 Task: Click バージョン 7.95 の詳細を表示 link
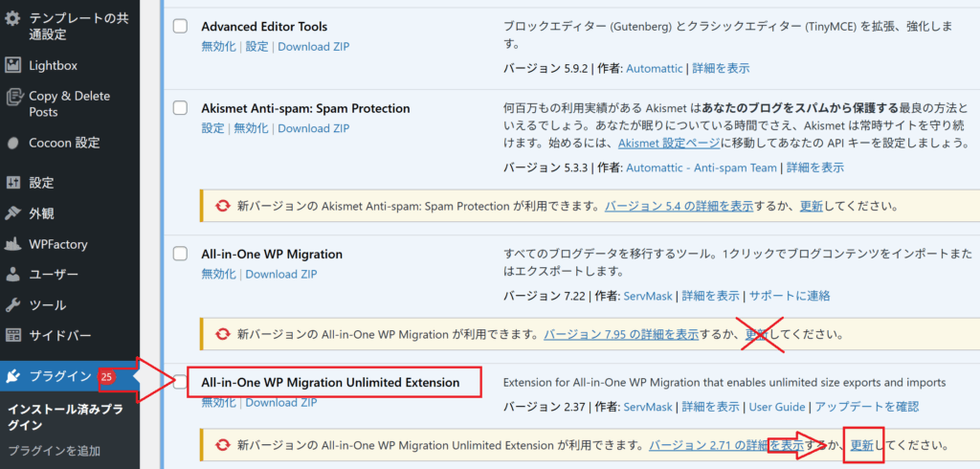(x=621, y=334)
